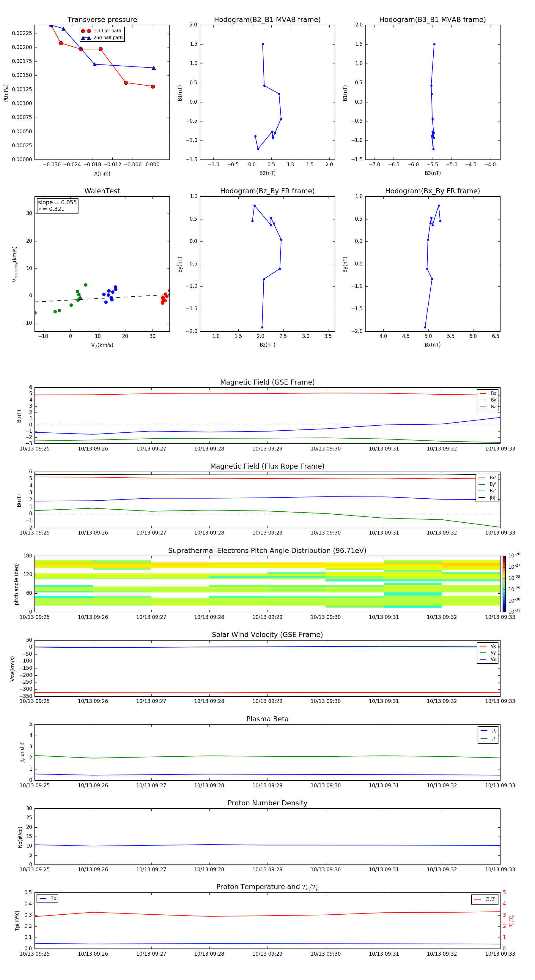The image size is (535, 980).
Task: Click the 'WalenTest' plot title
Action: [x=102, y=191]
